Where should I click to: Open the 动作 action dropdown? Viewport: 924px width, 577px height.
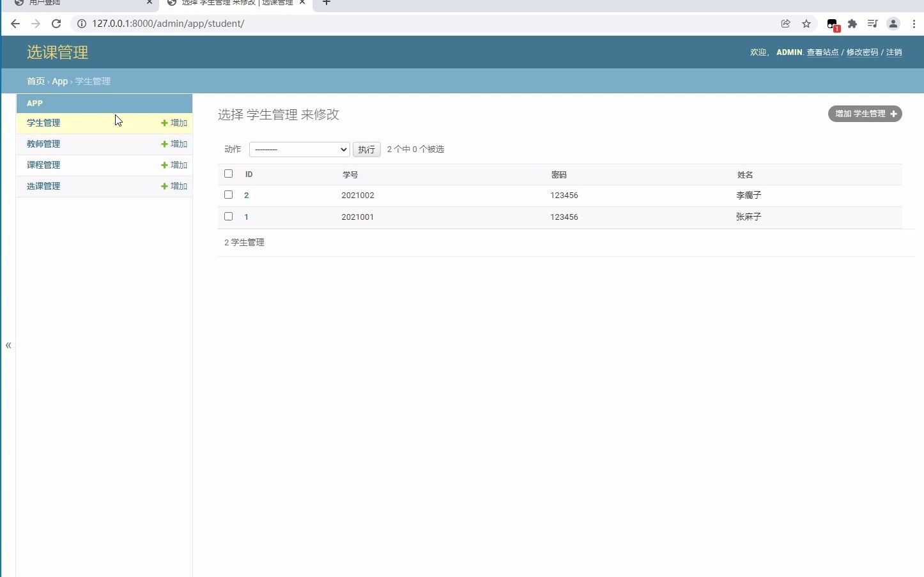299,150
